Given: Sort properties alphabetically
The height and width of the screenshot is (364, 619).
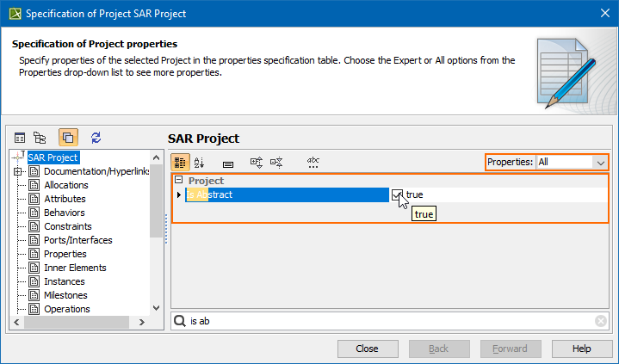Looking at the screenshot, I should point(200,162).
